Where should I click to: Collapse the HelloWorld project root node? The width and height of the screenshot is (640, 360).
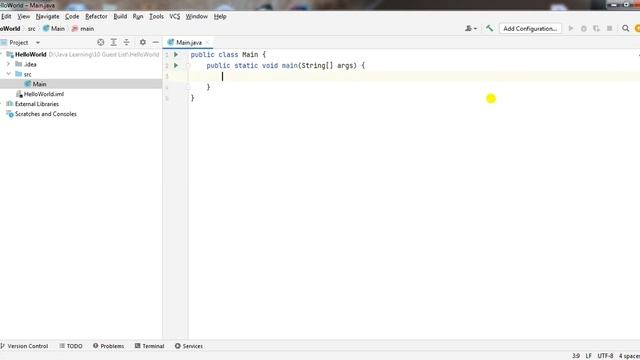point(1,54)
